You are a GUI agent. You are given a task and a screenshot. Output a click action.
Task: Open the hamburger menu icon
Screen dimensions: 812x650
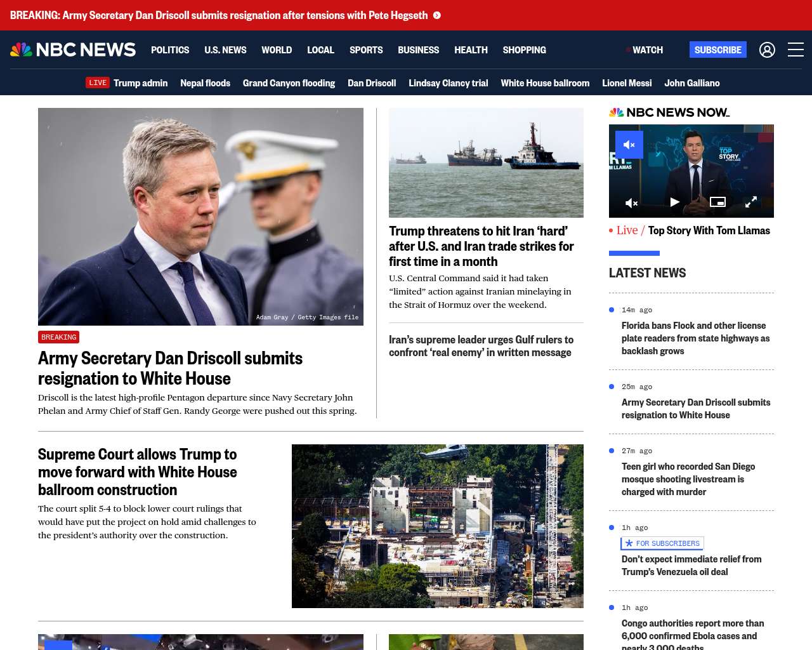point(796,50)
